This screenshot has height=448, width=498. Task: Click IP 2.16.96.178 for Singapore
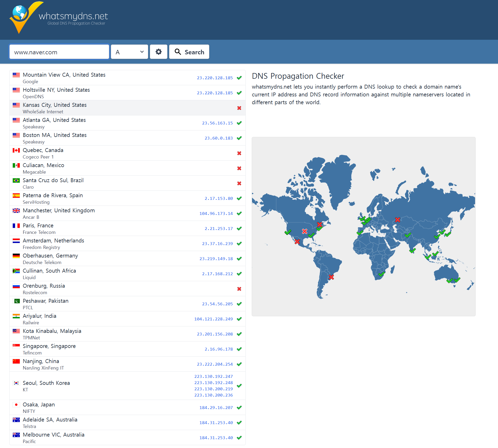pyautogui.click(x=219, y=349)
